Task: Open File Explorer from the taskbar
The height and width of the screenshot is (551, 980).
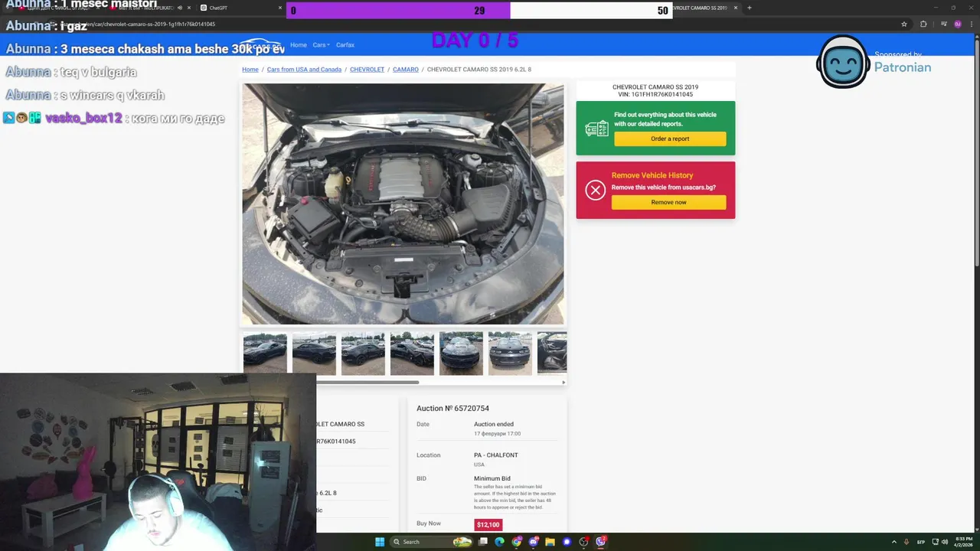Action: (550, 542)
